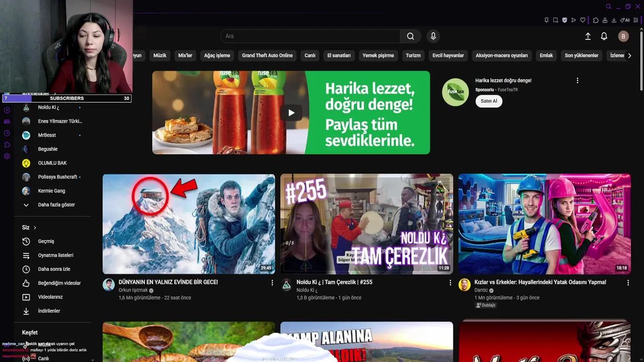The image size is (644, 362).
Task: Open browser extensions cube icon in toolbar
Action: point(596,20)
